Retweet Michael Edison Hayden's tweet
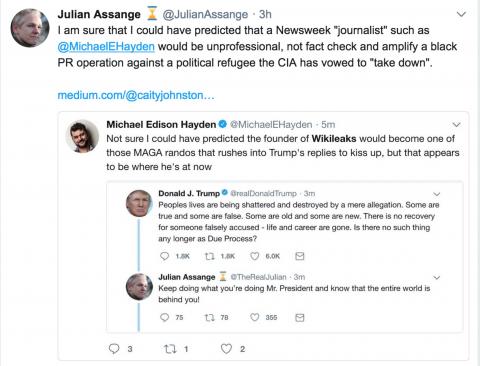The height and width of the screenshot is (366, 480). (170, 349)
